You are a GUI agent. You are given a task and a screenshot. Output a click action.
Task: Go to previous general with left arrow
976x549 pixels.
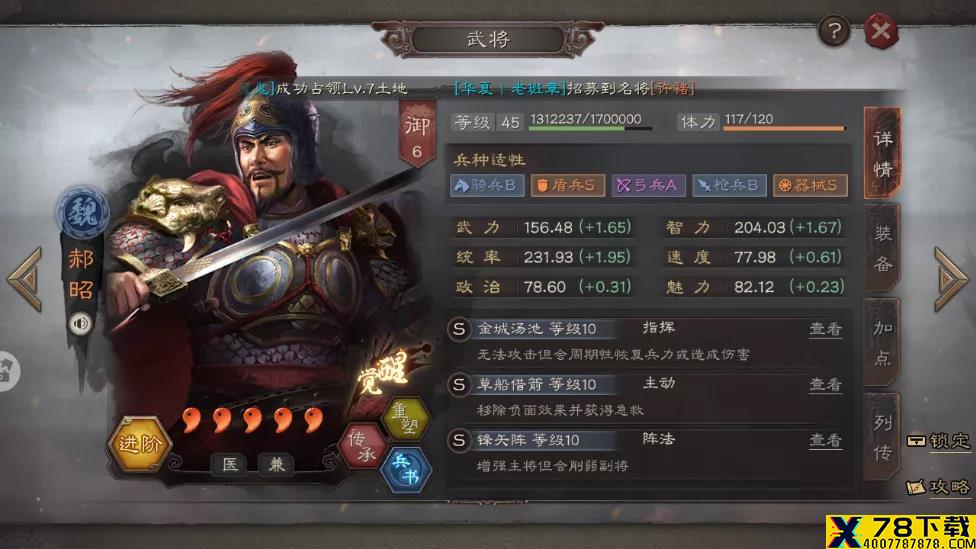tap(26, 279)
